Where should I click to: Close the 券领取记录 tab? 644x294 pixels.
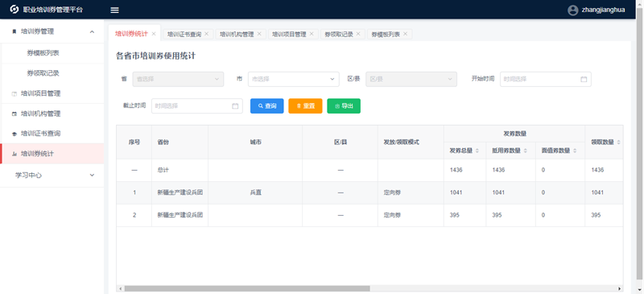tap(358, 34)
